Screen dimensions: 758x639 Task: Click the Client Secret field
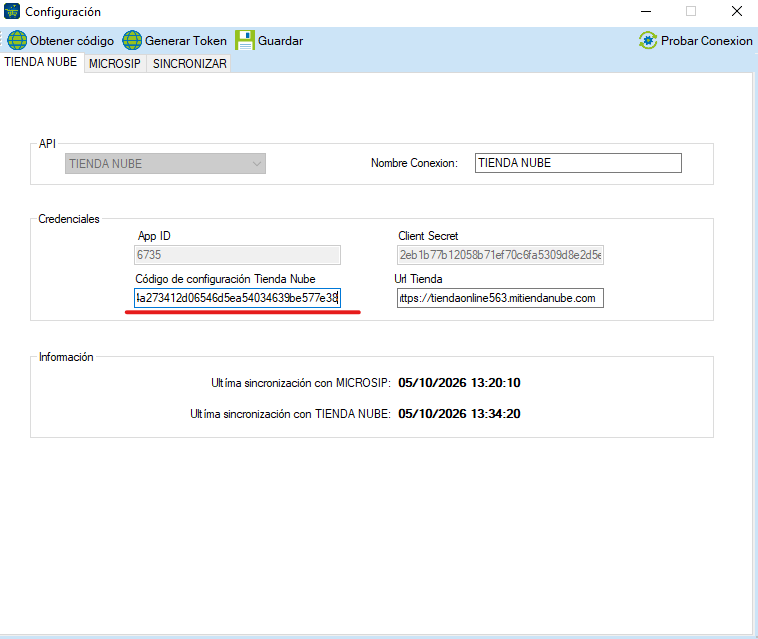pos(500,255)
